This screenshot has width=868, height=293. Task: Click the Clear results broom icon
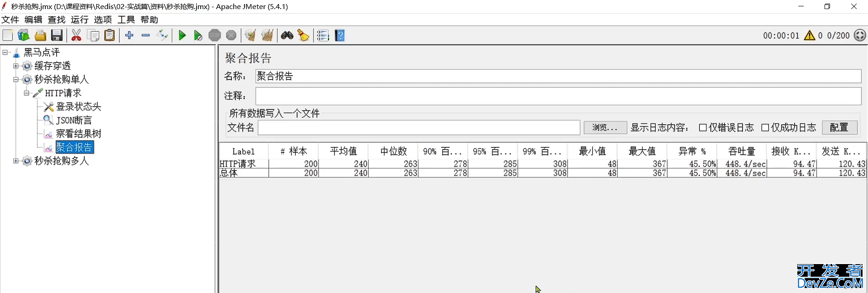tap(250, 35)
